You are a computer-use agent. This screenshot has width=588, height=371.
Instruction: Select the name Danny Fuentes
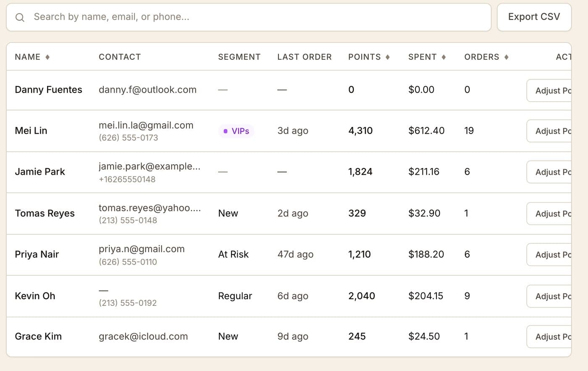point(48,89)
